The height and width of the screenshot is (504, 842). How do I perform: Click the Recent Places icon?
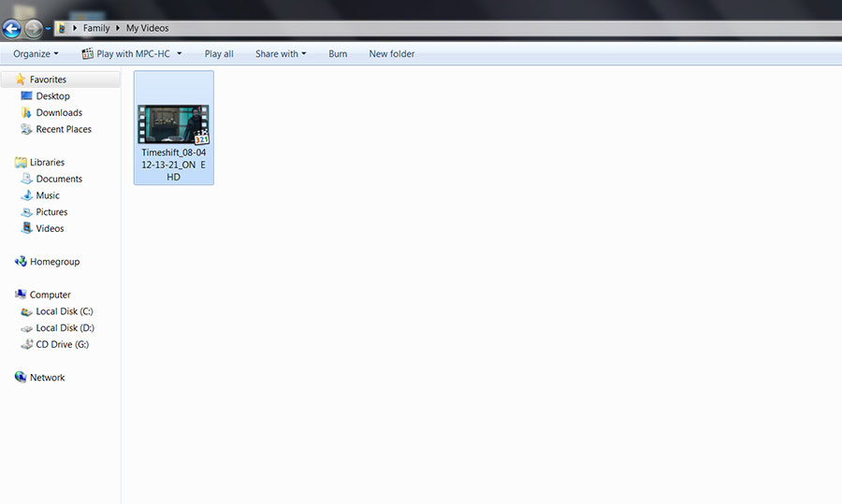point(26,129)
